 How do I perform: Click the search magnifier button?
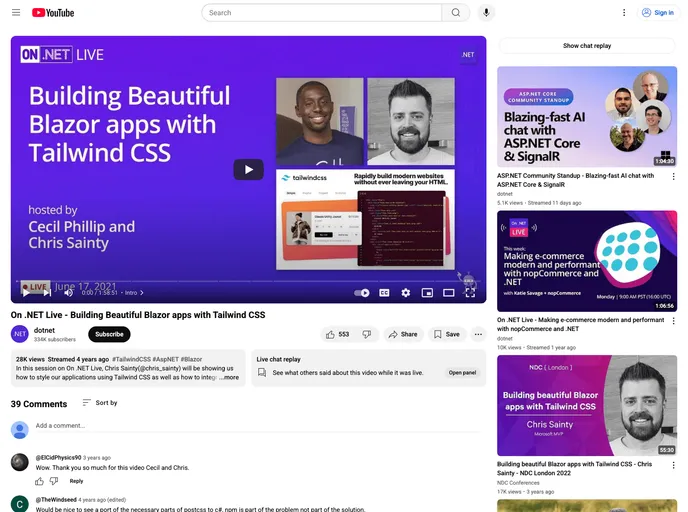pyautogui.click(x=456, y=13)
